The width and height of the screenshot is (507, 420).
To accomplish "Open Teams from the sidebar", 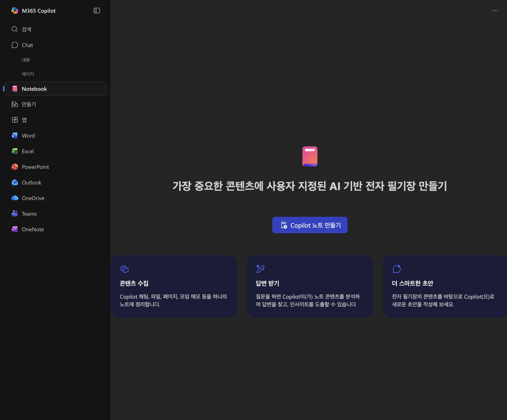I will click(x=29, y=214).
